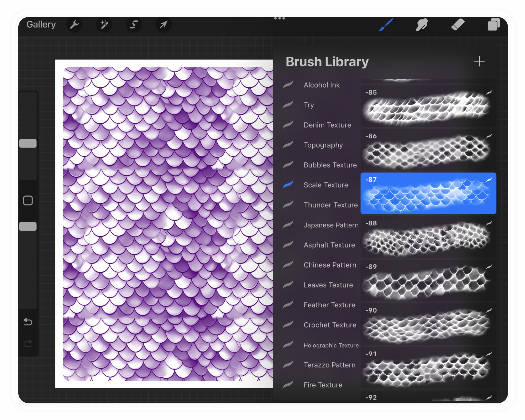525x420 pixels.
Task: Tap the Redo arrow
Action: 28,343
